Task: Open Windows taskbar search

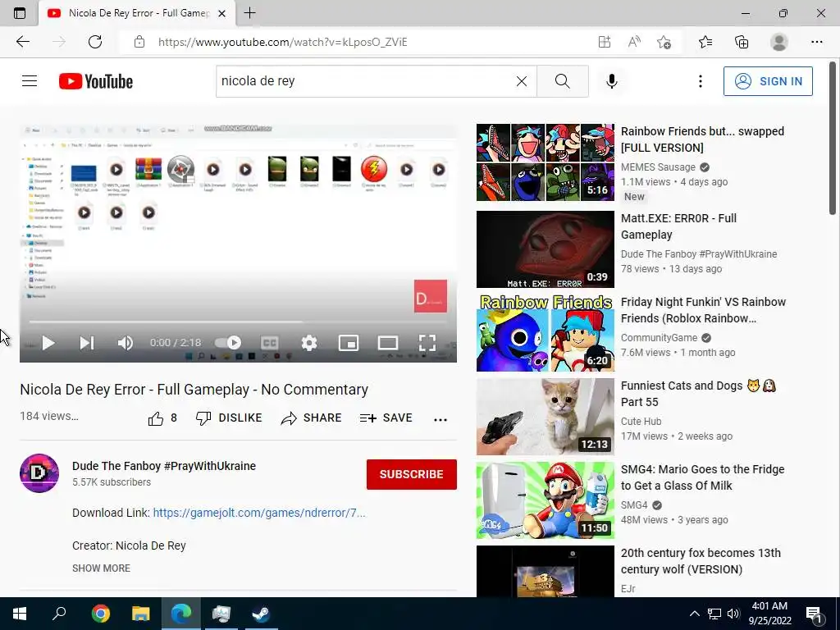Action: pyautogui.click(x=59, y=614)
